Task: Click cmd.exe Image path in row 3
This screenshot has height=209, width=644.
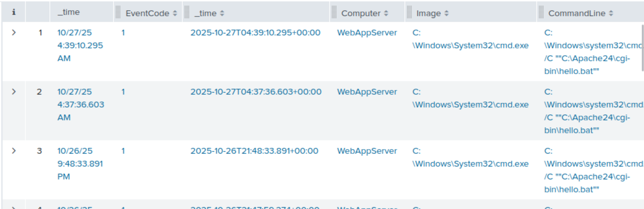Action: pos(470,157)
